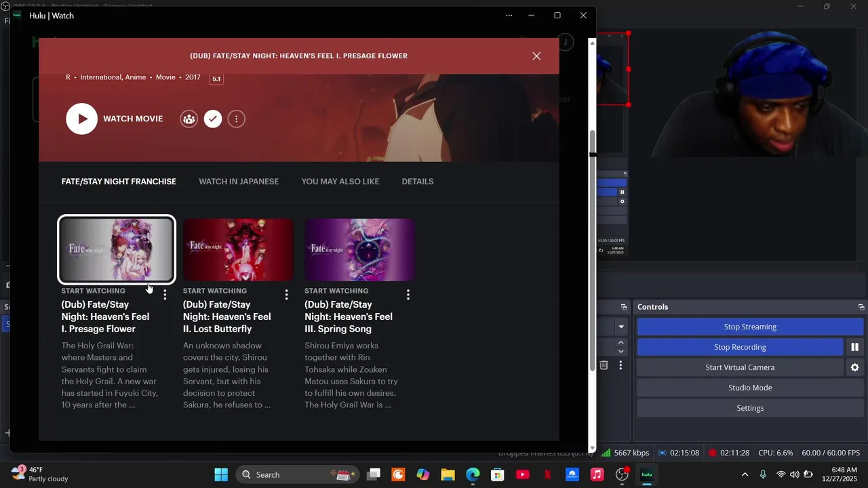Undock the OBS panel left of Controls

(624, 307)
